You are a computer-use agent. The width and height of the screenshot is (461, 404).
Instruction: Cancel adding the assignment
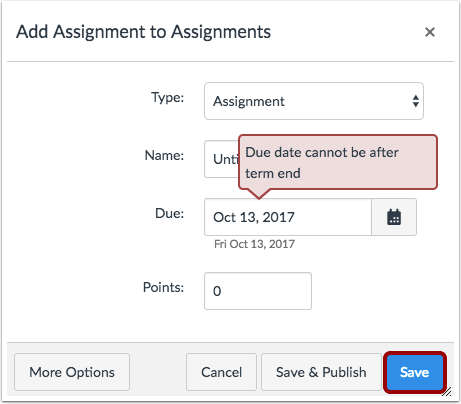click(221, 372)
